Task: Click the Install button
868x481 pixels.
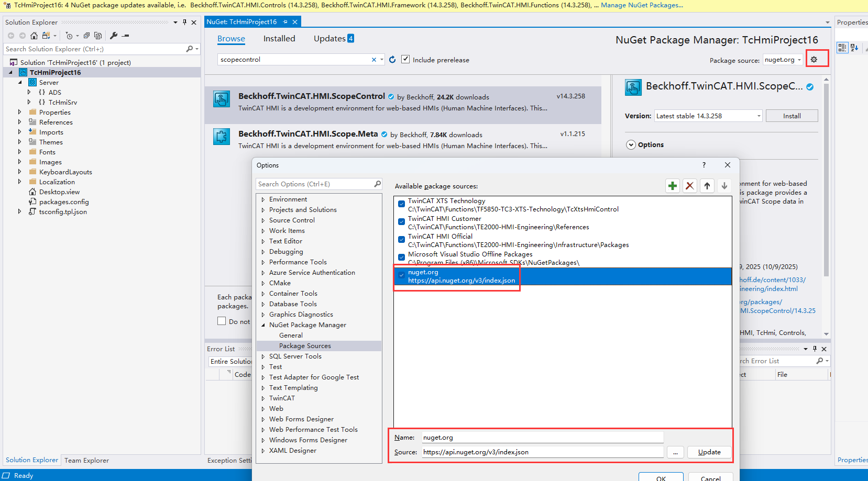Action: [x=792, y=116]
